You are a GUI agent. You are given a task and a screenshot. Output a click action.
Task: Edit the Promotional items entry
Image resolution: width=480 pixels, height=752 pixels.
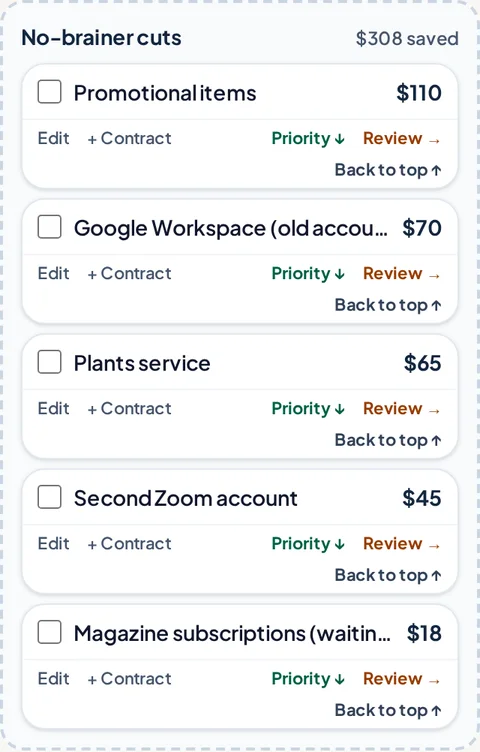tap(54, 138)
